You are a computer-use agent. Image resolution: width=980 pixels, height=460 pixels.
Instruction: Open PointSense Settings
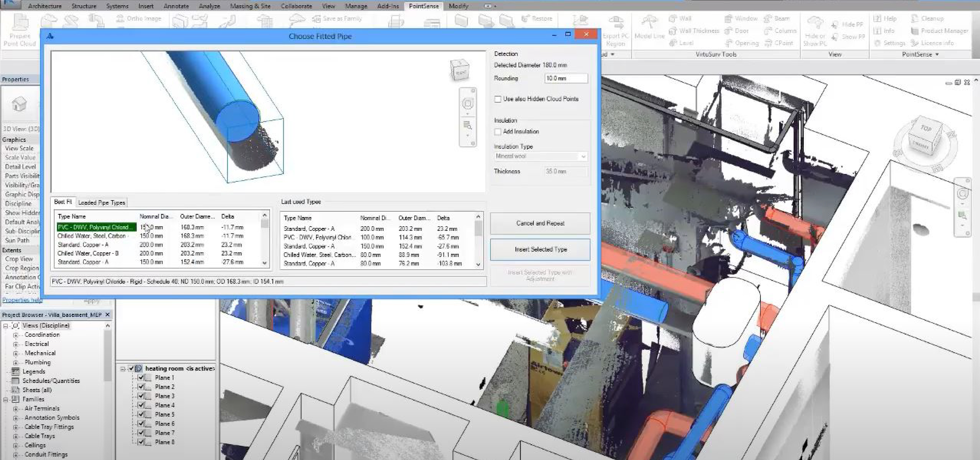[889, 43]
